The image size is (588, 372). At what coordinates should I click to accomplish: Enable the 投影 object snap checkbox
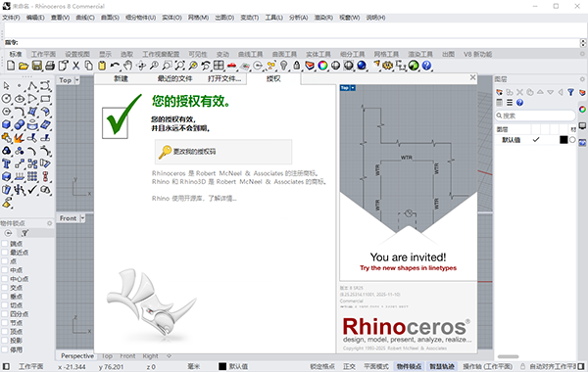[x=5, y=341]
